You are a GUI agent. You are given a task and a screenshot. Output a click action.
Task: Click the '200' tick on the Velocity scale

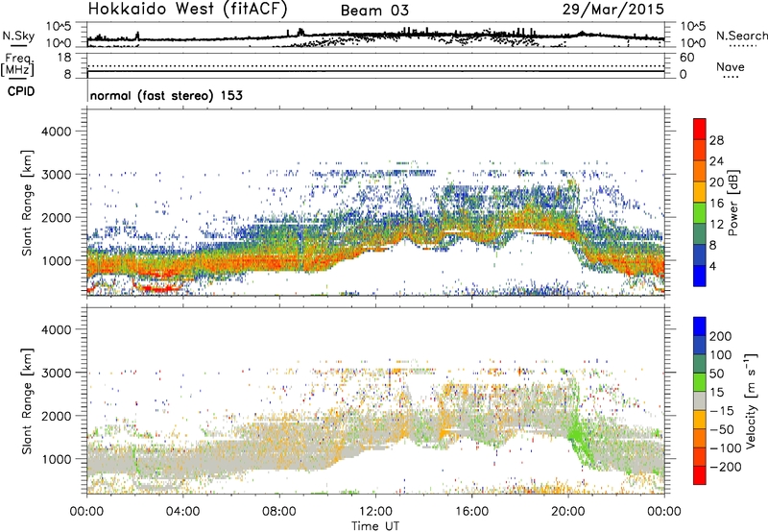(721, 336)
